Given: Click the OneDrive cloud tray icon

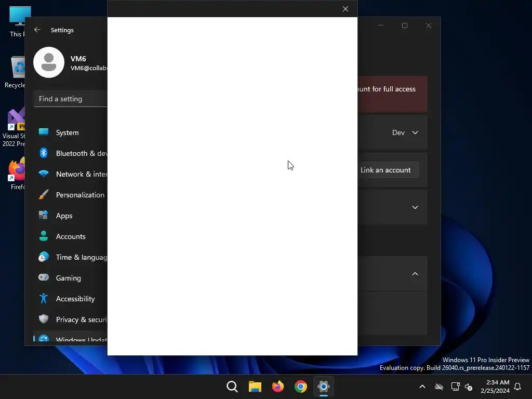Looking at the screenshot, I should 439,387.
